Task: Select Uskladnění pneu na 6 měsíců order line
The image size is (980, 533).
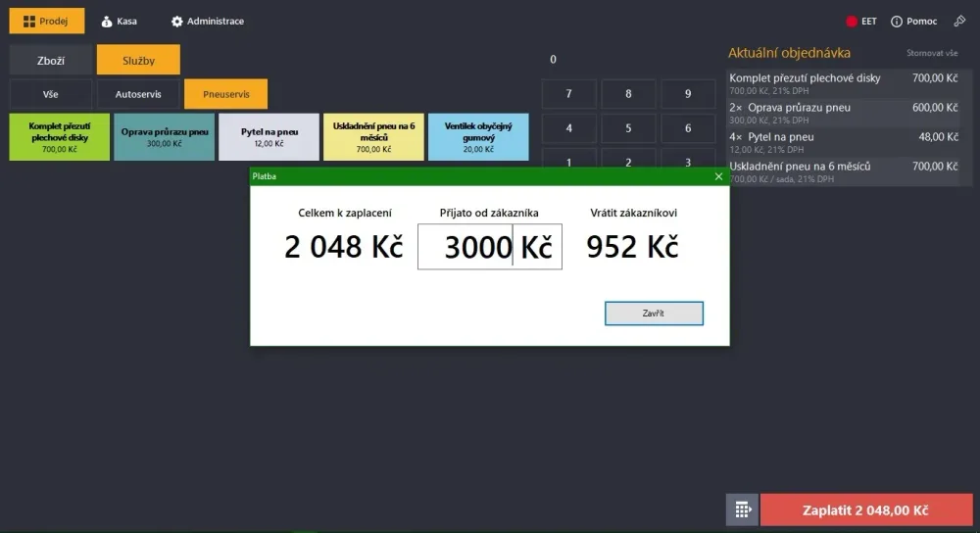Action: pos(844,171)
